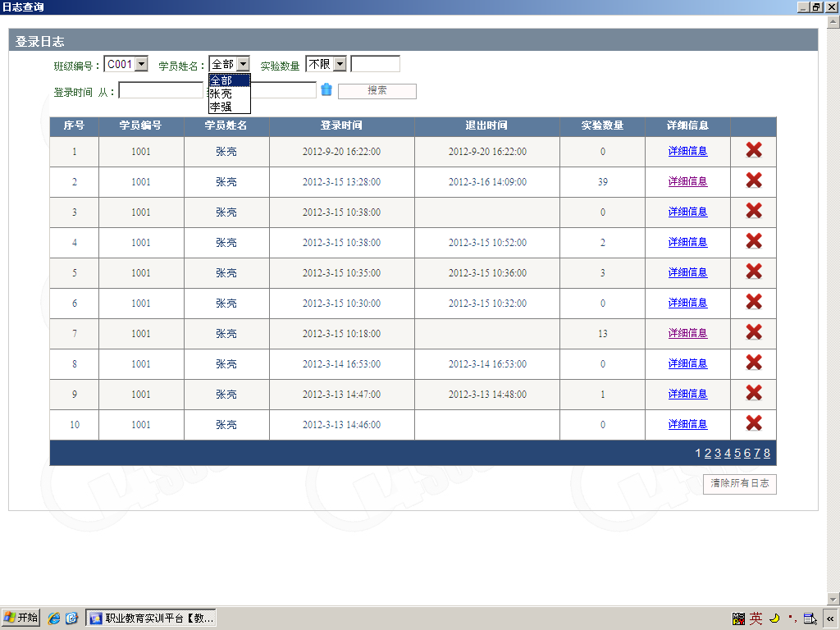Focus the 登录时间 从 start date field
840x630 pixels.
point(161,90)
